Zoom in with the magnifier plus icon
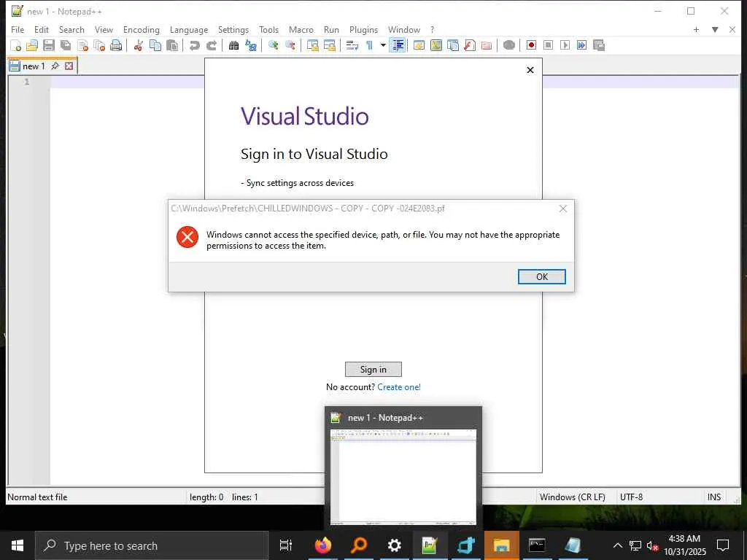Screen dimensions: 747x560 (x=273, y=45)
